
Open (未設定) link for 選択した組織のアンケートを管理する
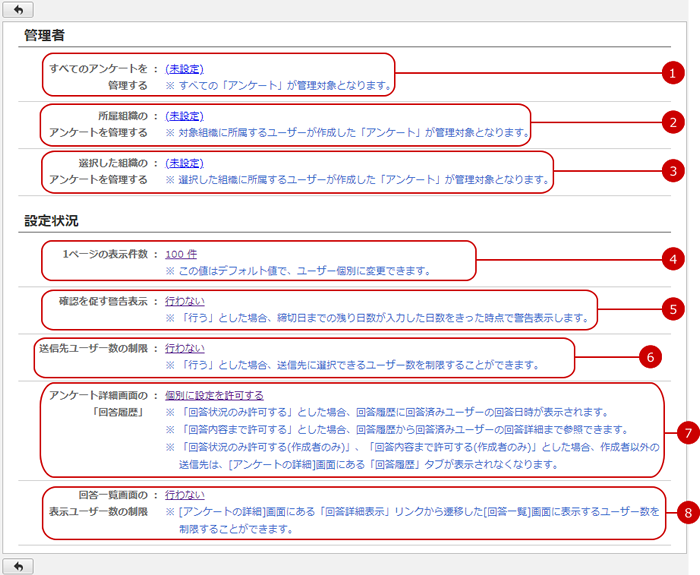(184, 163)
